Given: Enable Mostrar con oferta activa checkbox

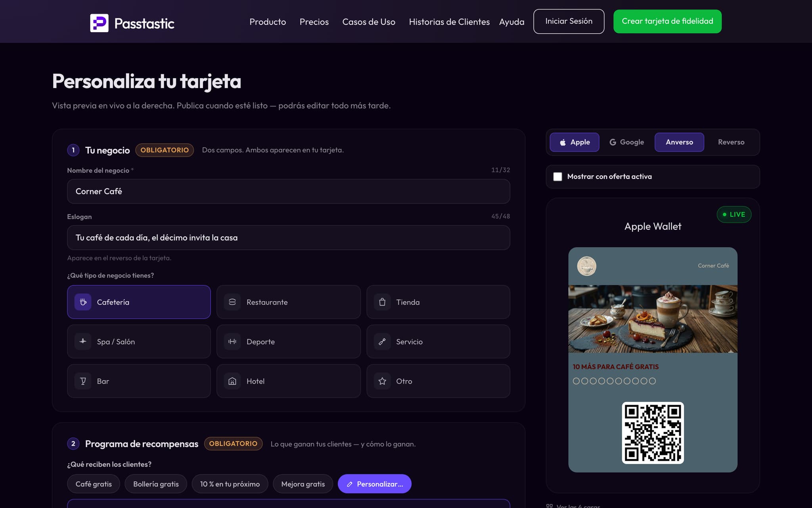Looking at the screenshot, I should (x=557, y=177).
